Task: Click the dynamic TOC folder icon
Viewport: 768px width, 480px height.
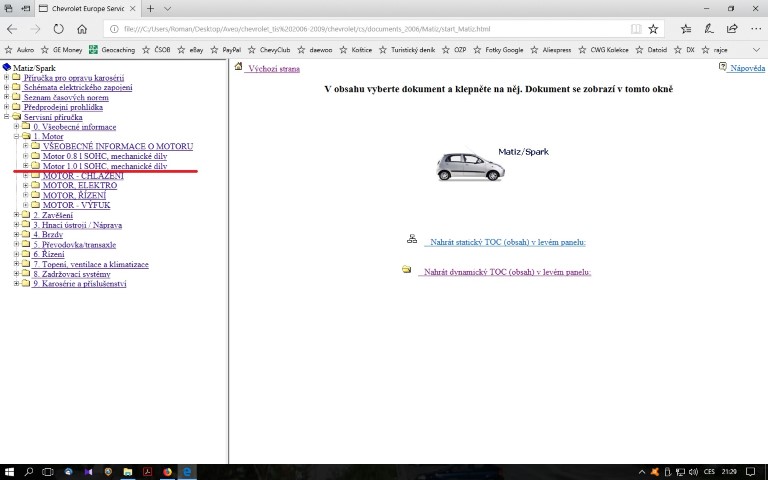Action: pyautogui.click(x=407, y=269)
